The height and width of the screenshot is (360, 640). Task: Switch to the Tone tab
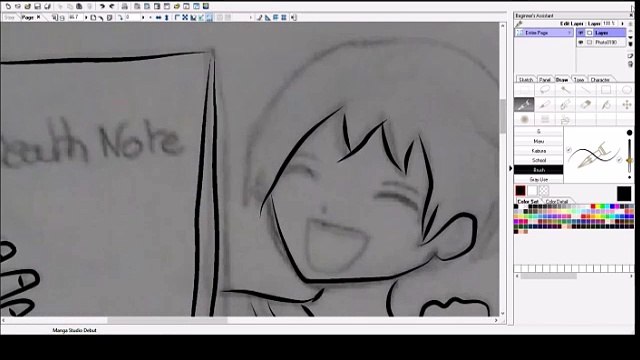[x=579, y=80]
